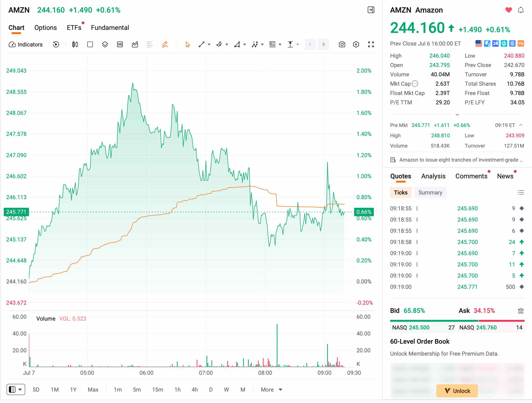Switch to the 1m interval
The width and height of the screenshot is (532, 403).
pyautogui.click(x=118, y=389)
